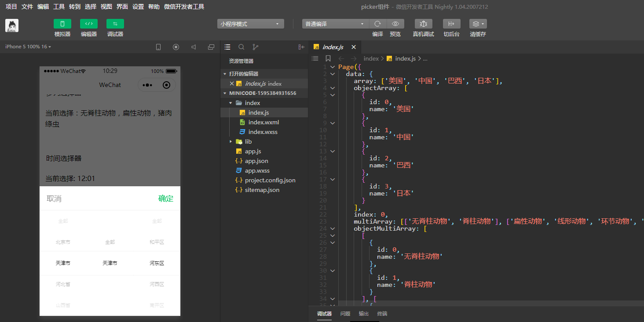The image size is (644, 322).
Task: Open the 帮助 menu
Action: click(x=154, y=7)
